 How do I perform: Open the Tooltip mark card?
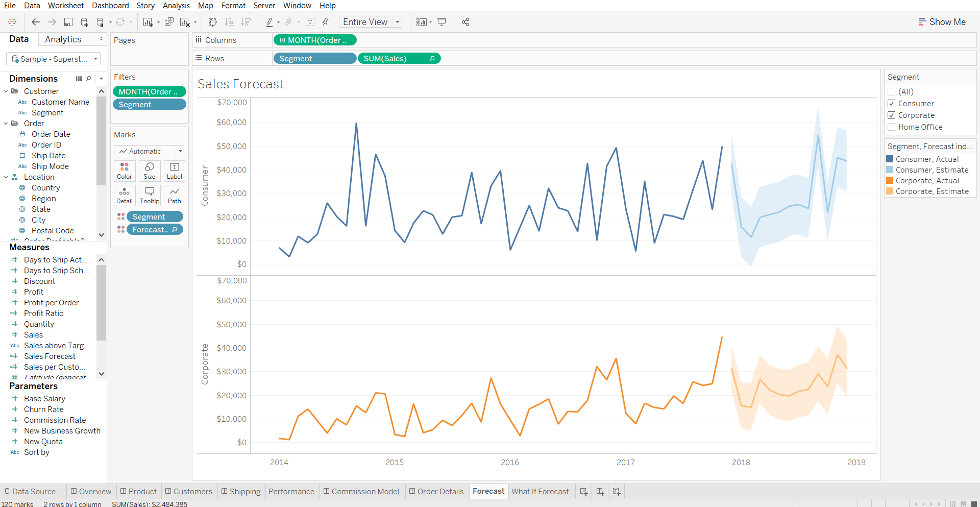click(x=150, y=196)
